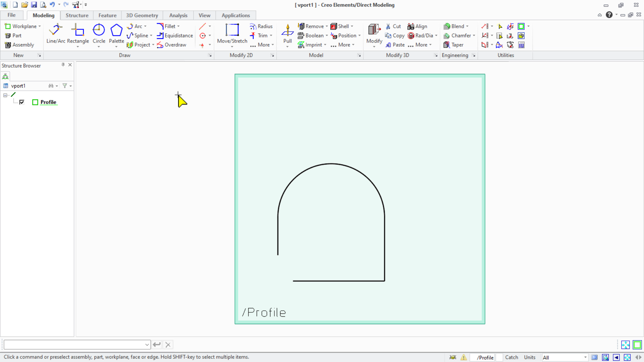Select Profile item in Structure Browser
The image size is (644, 362).
click(48, 102)
